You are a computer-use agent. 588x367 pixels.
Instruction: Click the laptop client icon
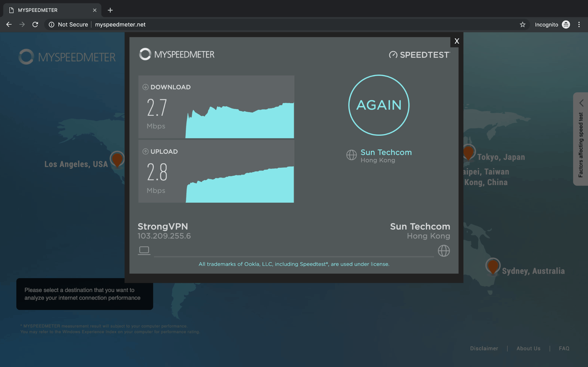[x=144, y=251]
